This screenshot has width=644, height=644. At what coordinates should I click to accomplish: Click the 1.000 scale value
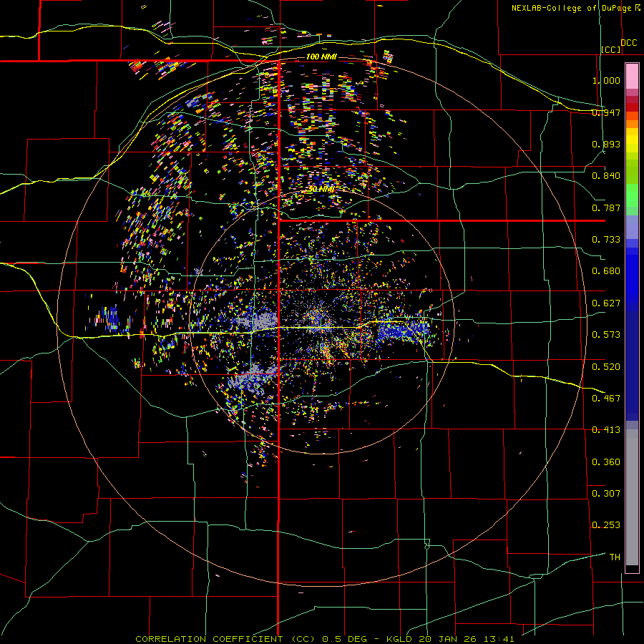point(606,80)
